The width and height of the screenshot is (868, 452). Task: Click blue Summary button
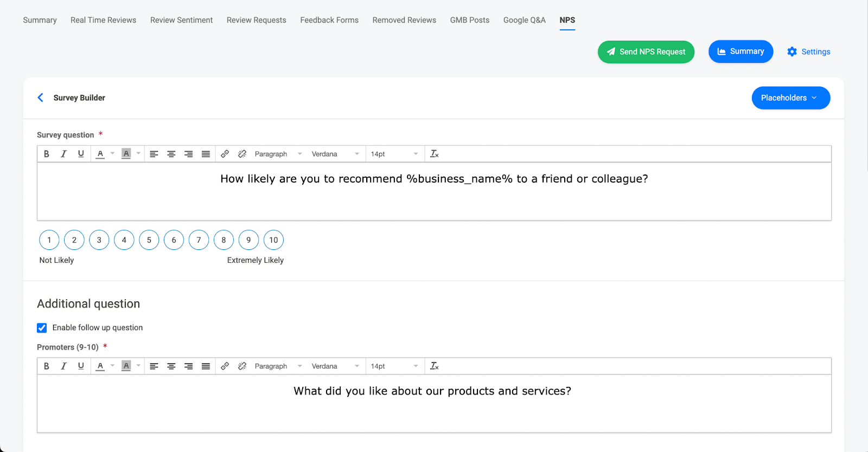point(741,51)
